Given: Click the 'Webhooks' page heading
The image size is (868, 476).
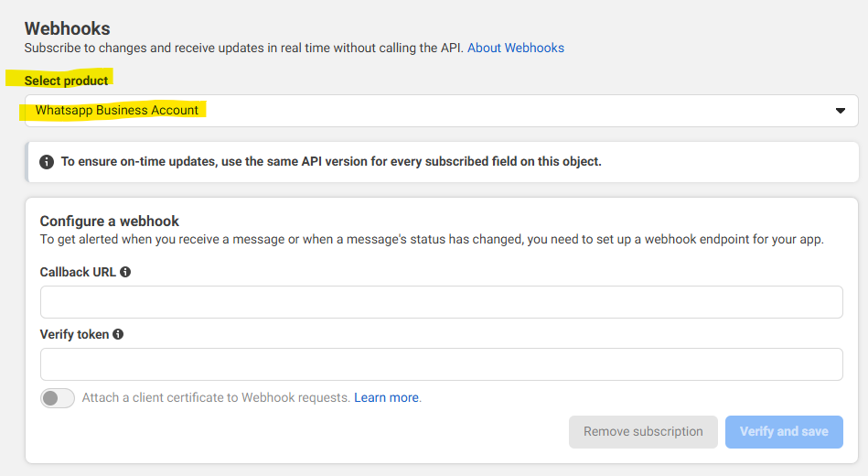Looking at the screenshot, I should [x=67, y=29].
